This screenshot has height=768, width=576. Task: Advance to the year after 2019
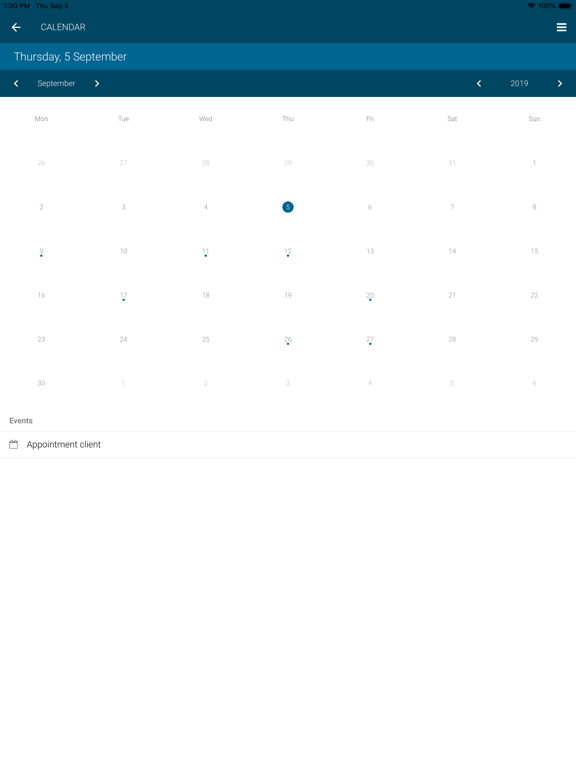tap(560, 84)
